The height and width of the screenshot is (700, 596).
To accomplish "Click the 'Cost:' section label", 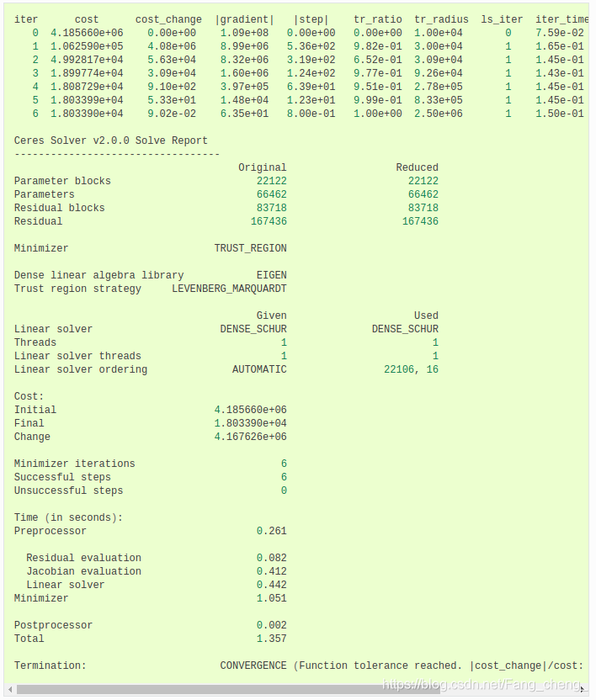I will tap(29, 396).
